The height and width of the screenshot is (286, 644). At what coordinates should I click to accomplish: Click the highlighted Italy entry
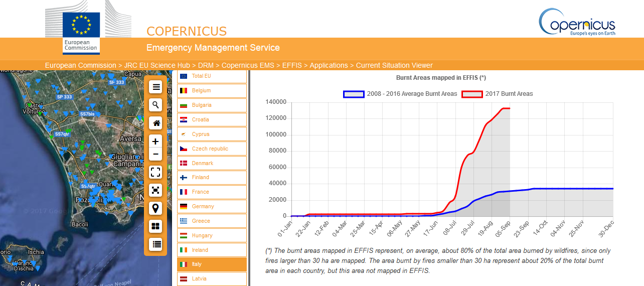point(212,264)
